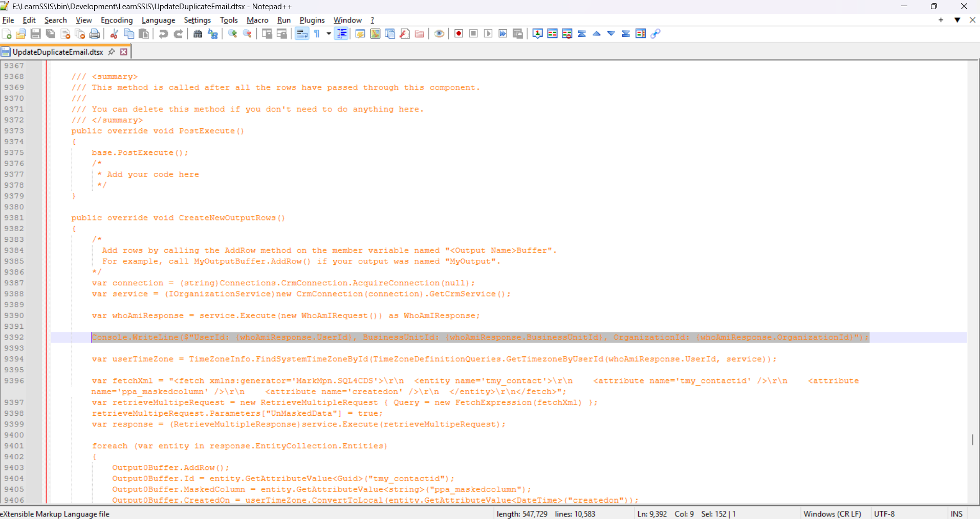Click the synchronize horizontal scrolling icon
Screen dimensions: 980x519
pos(282,34)
